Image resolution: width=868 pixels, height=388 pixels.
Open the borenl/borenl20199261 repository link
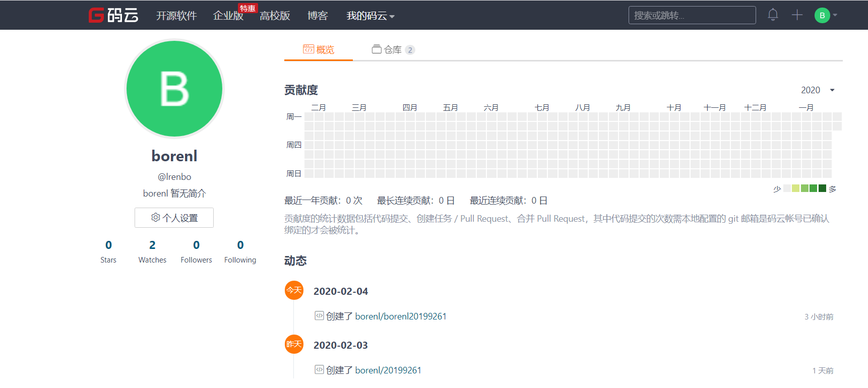(401, 316)
